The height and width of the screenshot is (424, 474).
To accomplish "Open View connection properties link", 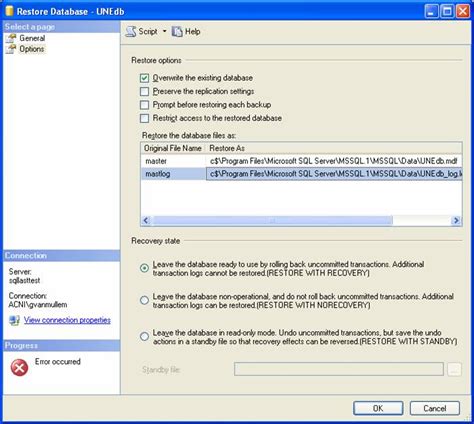I will point(67,320).
